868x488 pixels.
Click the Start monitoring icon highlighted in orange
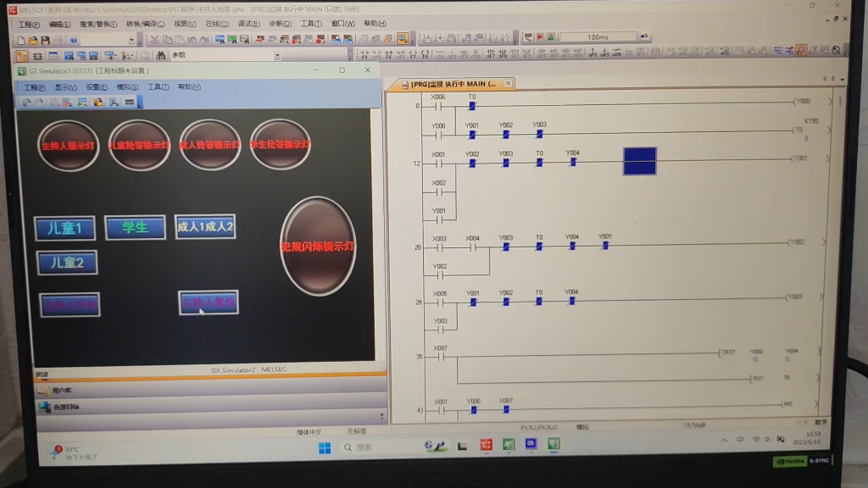tap(403, 38)
